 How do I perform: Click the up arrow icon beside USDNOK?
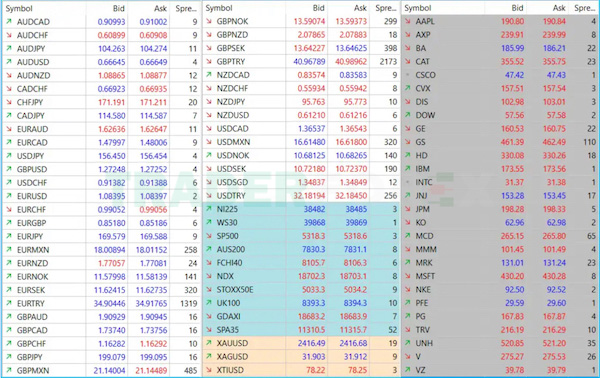[209, 155]
